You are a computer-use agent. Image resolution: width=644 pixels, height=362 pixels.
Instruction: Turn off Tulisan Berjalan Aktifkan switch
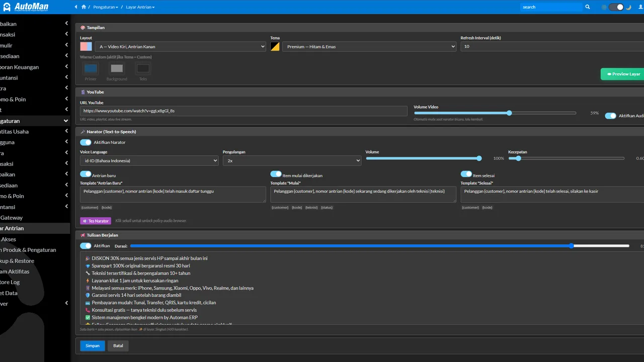[x=86, y=246]
